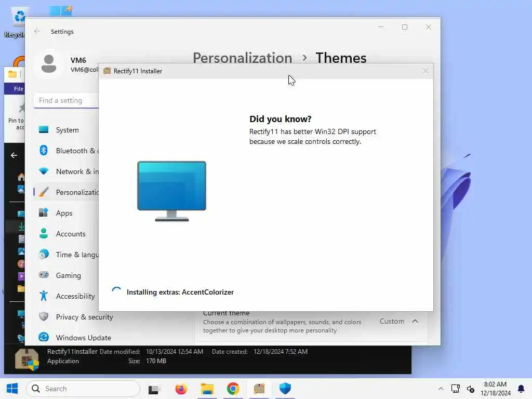Click the VM6 profile avatar
Image resolution: width=532 pixels, height=399 pixels.
[x=49, y=64]
